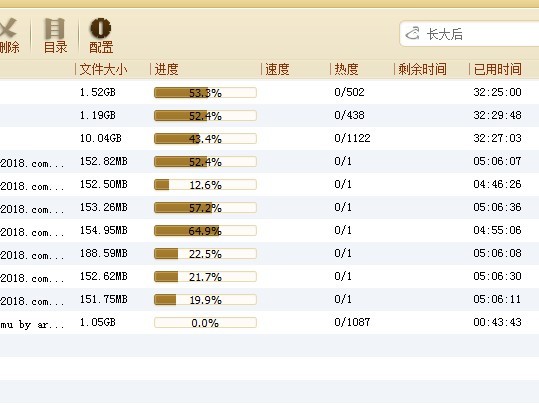Select the 188.59MB download row
The height and width of the screenshot is (407, 539).
coord(270,254)
